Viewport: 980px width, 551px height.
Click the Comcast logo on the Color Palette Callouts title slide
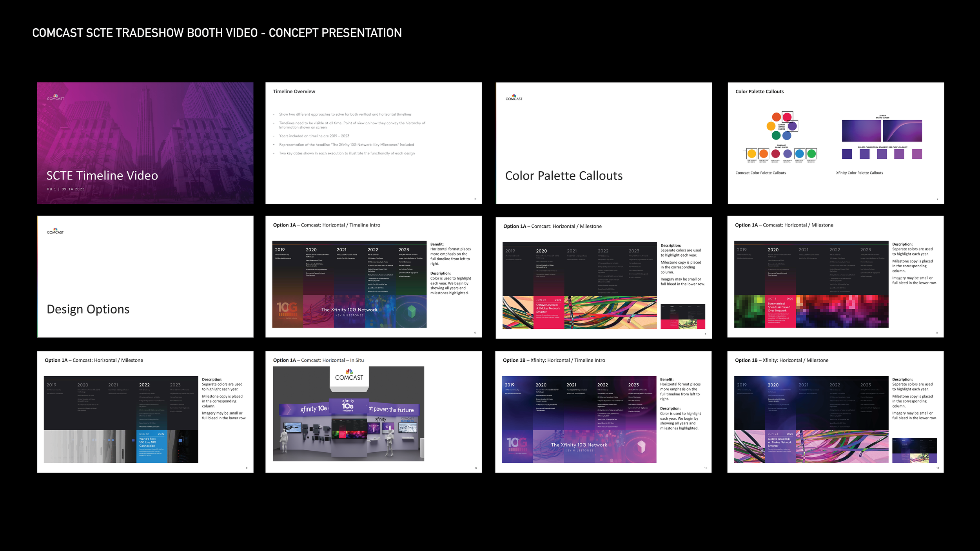[514, 97]
